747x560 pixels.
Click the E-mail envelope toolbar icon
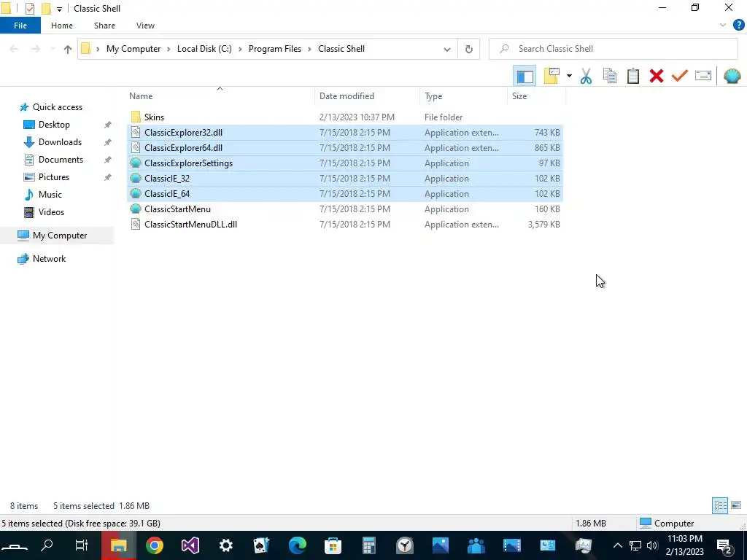click(x=703, y=76)
